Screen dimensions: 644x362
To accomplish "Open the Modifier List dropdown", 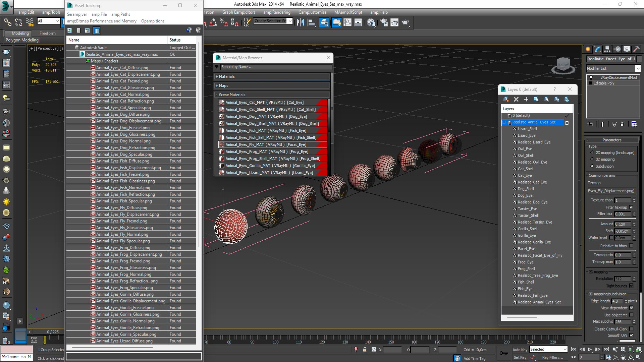I will [637, 68].
